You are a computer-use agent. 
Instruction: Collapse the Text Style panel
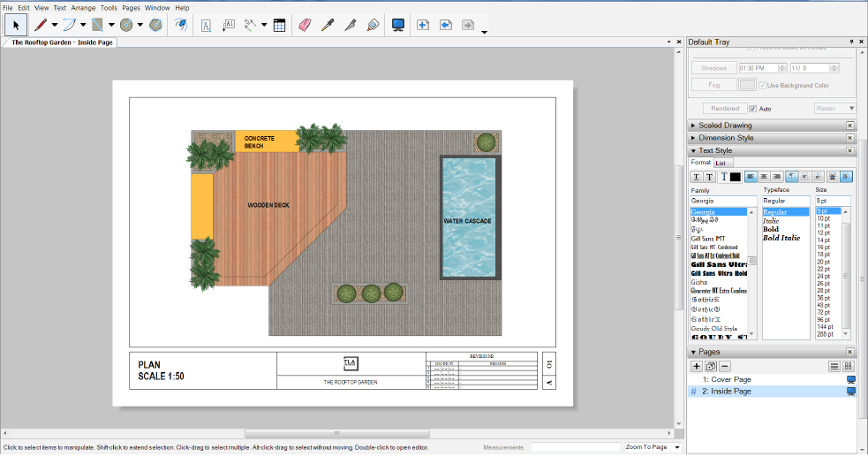click(693, 150)
